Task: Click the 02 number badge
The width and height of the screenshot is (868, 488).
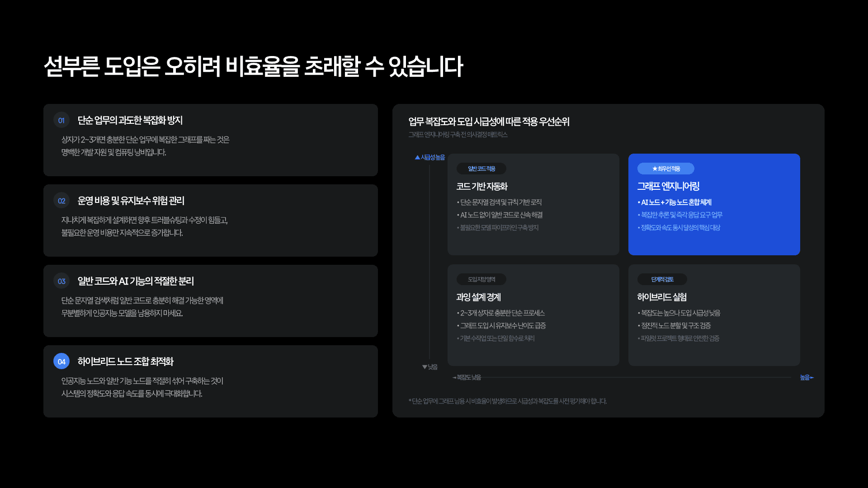Action: (61, 201)
